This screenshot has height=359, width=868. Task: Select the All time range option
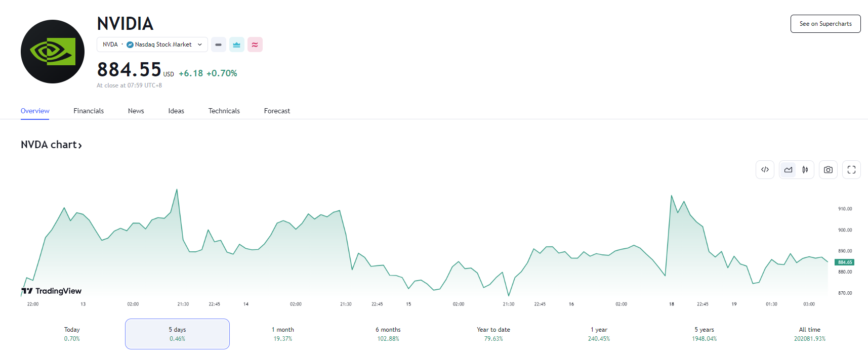[x=809, y=334]
